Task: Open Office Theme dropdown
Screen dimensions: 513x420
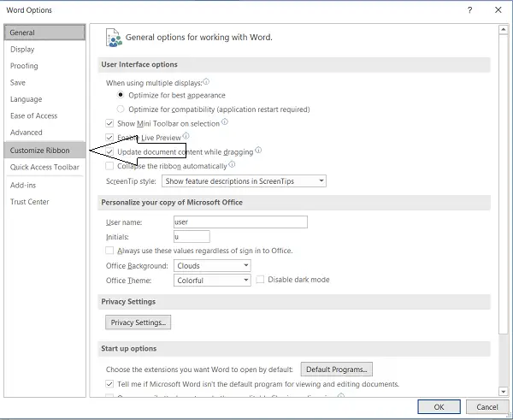Action: click(212, 281)
